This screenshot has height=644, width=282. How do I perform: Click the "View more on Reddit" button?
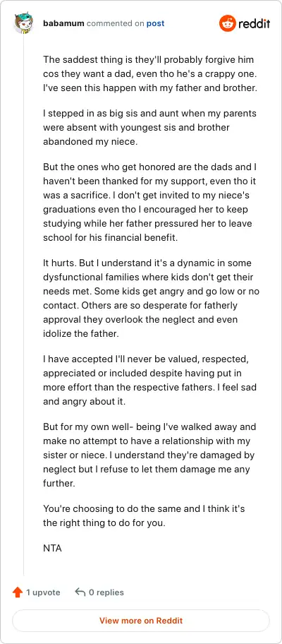tap(141, 621)
